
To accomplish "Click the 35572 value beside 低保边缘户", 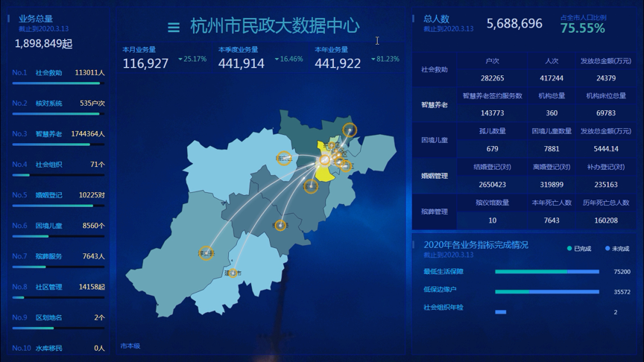I will click(x=622, y=292).
